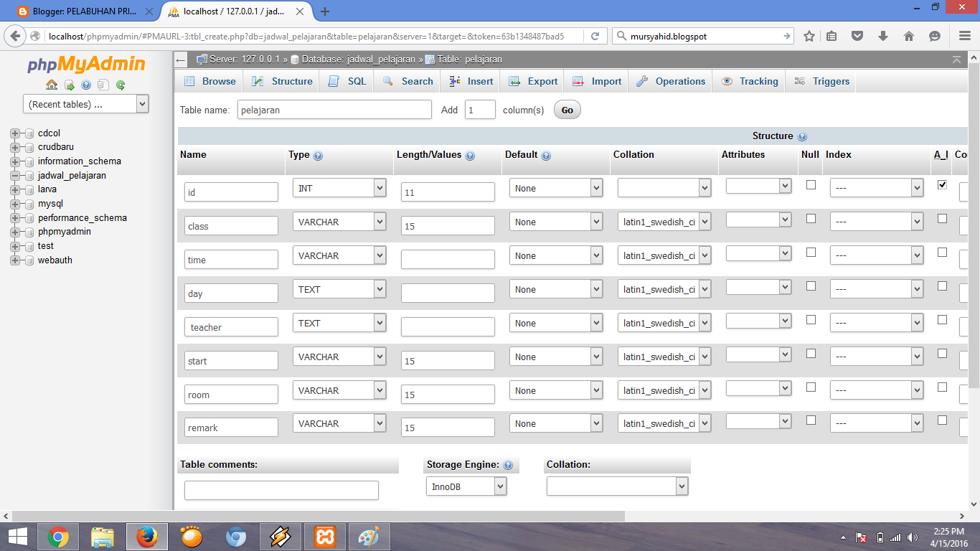Open XAMPP Control Panel from the taskbar

[x=324, y=536]
